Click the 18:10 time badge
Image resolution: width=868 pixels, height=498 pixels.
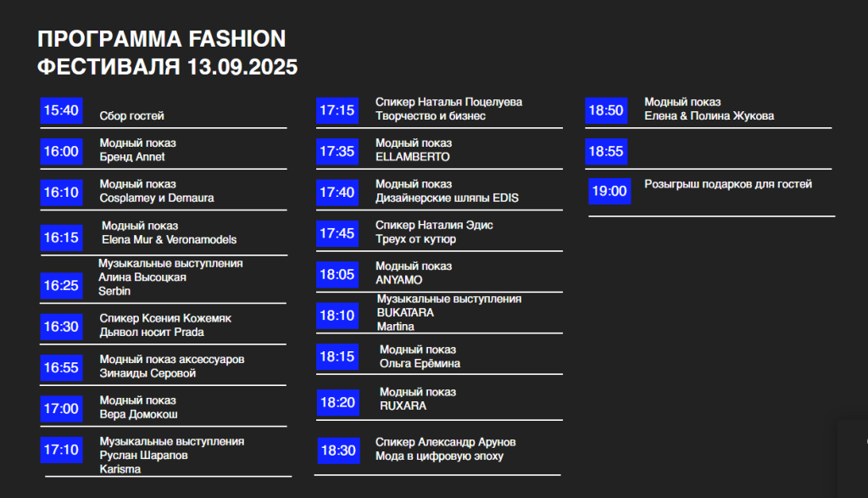click(x=337, y=316)
